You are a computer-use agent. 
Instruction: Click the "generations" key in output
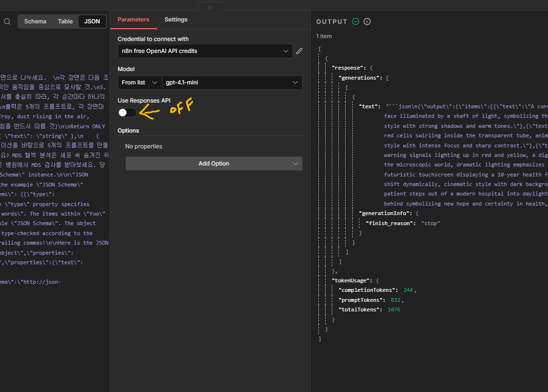359,78
